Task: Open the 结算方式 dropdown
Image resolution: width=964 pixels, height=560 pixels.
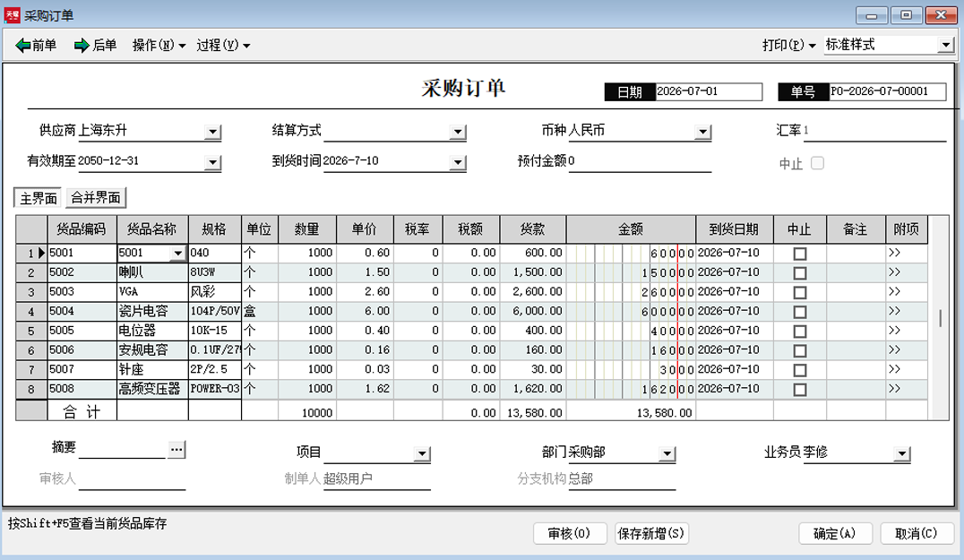Action: pos(458,132)
